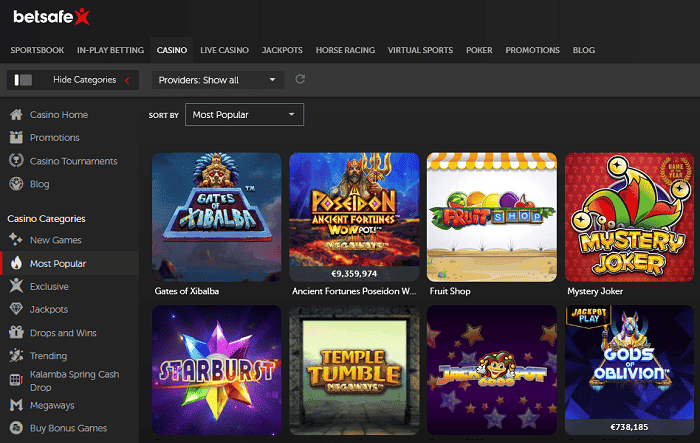Image resolution: width=700 pixels, height=443 pixels.
Task: Switch to Live Casino tab
Action: pos(225,50)
